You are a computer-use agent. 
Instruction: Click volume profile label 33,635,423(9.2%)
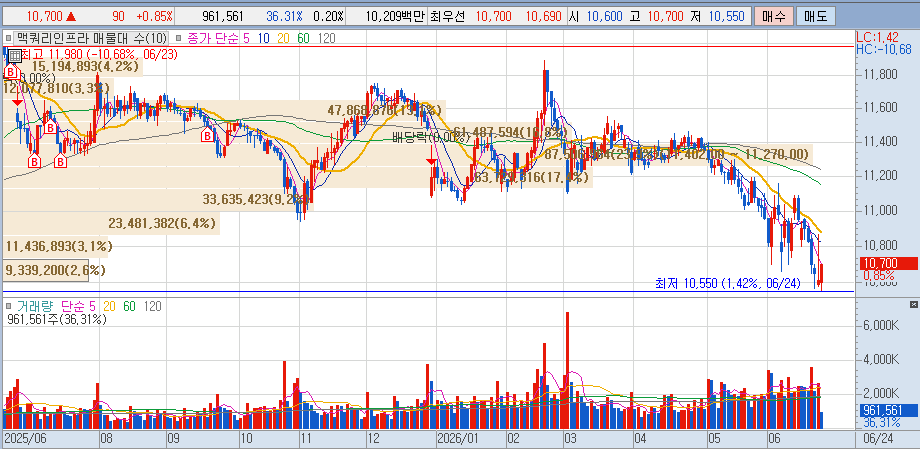(256, 198)
